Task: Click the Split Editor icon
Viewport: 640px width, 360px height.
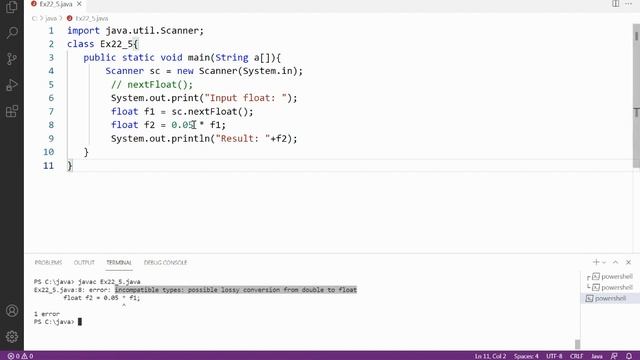Action: click(615, 4)
